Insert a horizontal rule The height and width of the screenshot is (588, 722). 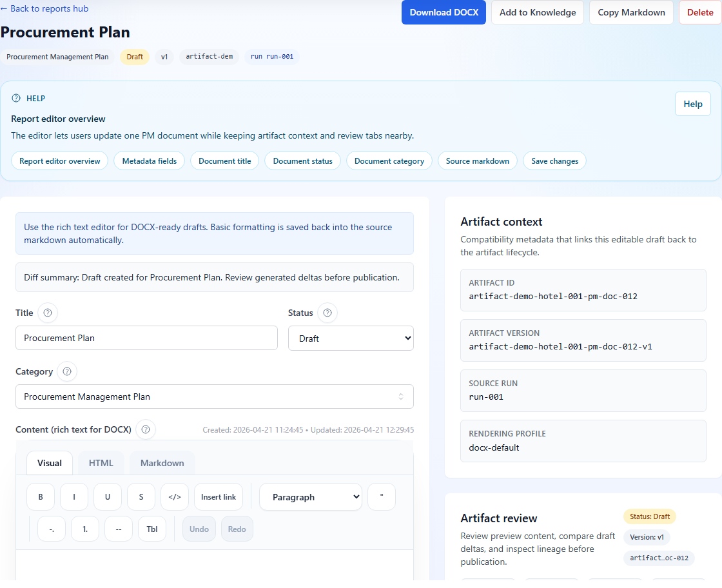(x=118, y=529)
